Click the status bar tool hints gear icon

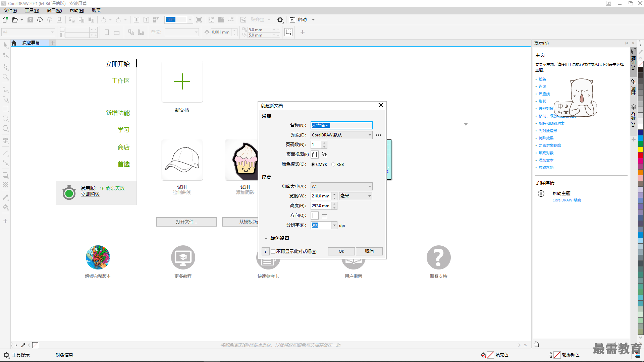pos(6,355)
